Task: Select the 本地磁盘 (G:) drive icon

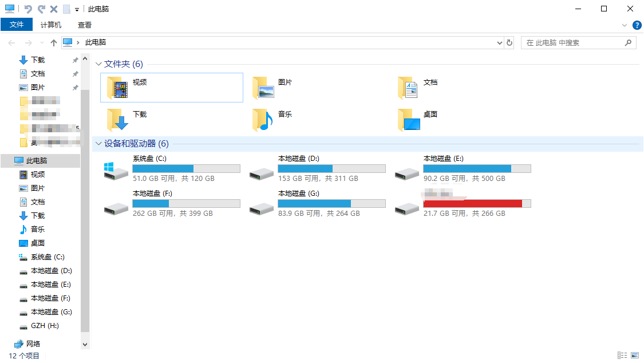Action: point(261,209)
